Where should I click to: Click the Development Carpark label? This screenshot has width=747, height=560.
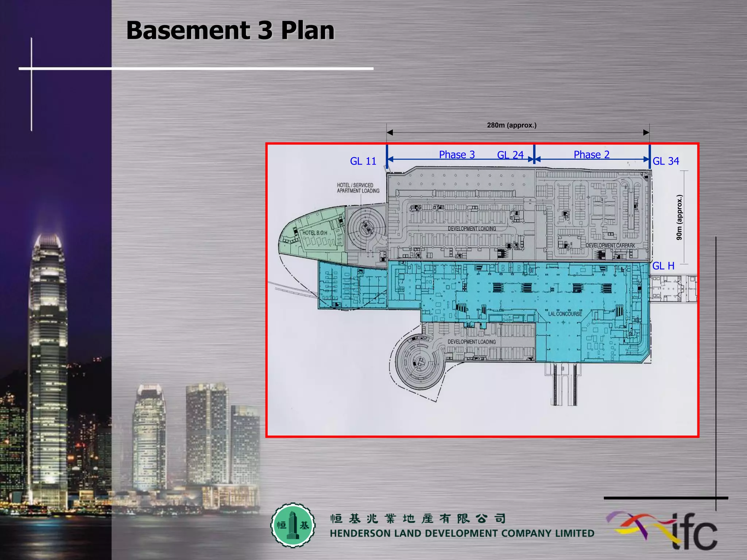click(x=610, y=245)
